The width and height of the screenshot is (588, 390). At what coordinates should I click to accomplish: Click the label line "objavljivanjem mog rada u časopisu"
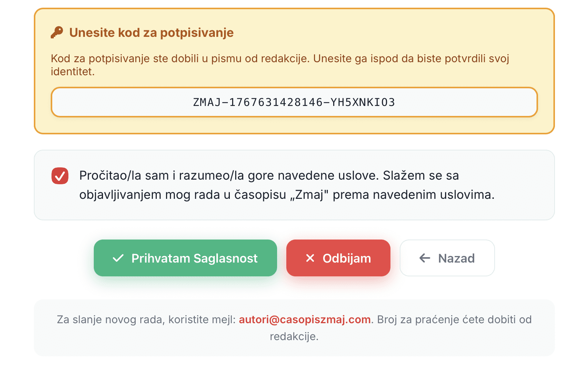pyautogui.click(x=183, y=195)
